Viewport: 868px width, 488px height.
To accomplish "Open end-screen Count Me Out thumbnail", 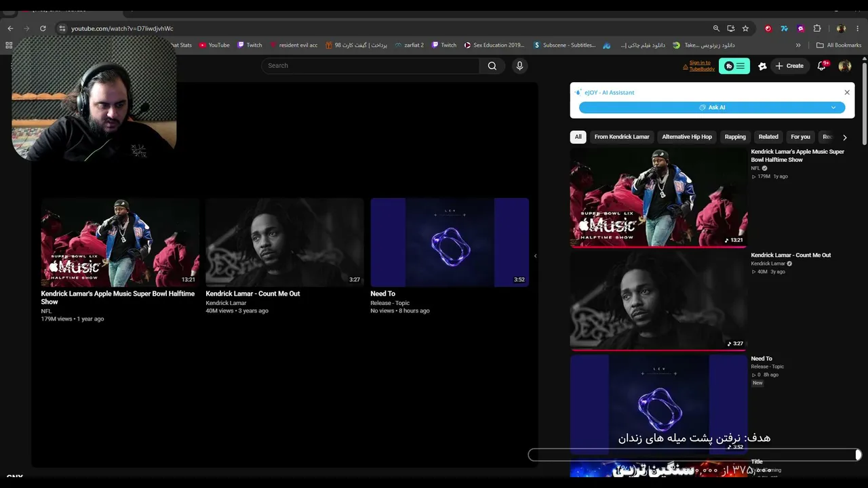I will coord(285,243).
